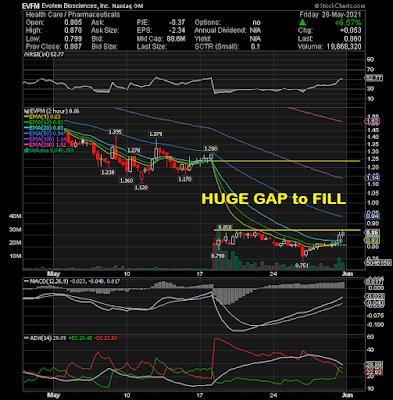Click the Volume 5,045,159 legend entry
The image size is (393, 400).
point(49,151)
